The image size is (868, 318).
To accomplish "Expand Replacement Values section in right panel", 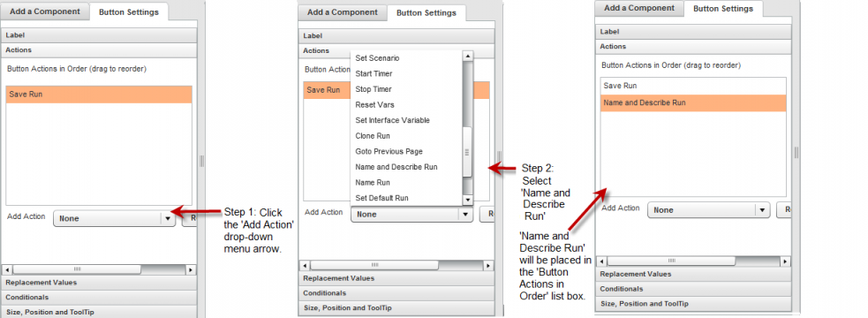I will click(693, 274).
